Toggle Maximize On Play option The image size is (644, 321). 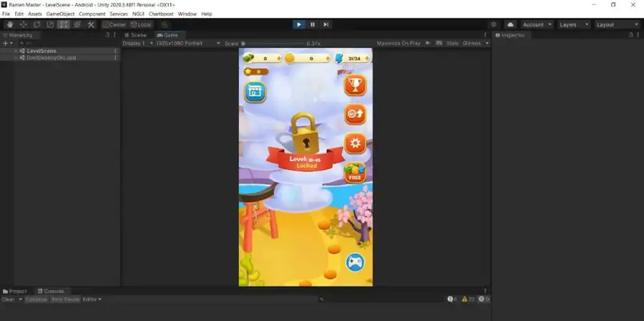(x=399, y=43)
